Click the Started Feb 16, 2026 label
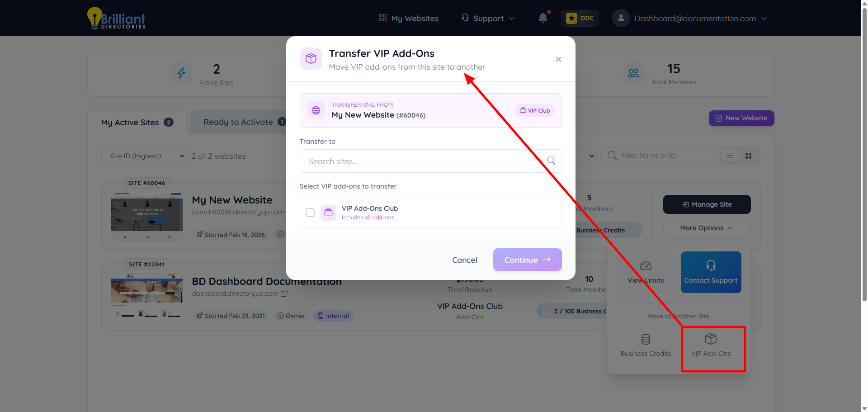Image resolution: width=868 pixels, height=412 pixels. (231, 235)
